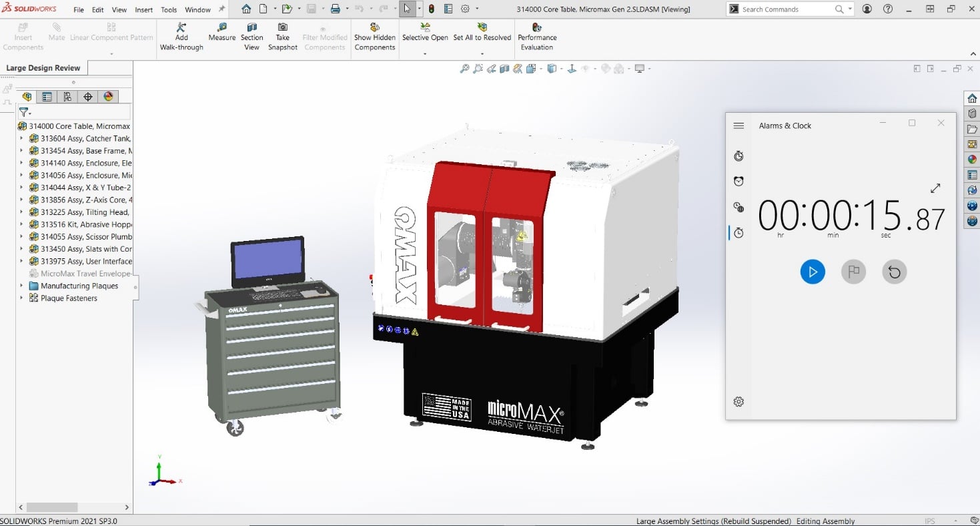Viewport: 980px width, 526px height.
Task: Open Alarms & Clock hamburger menu
Action: tap(739, 125)
